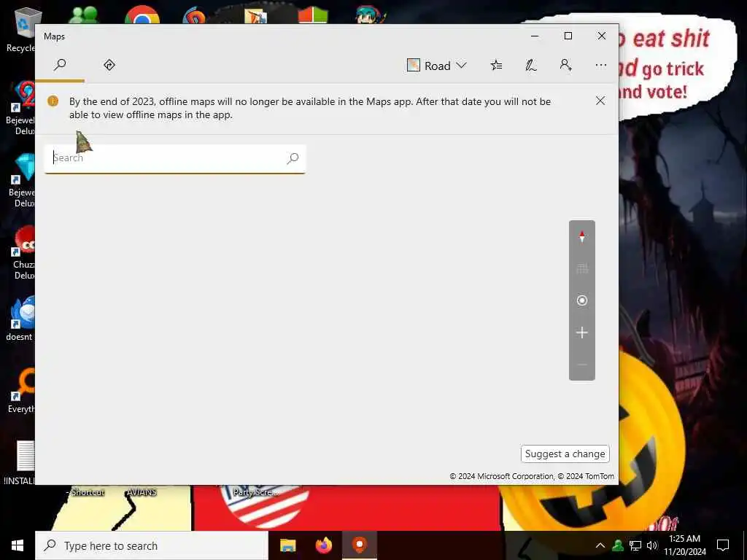Select the Chrome desktop icon
The image size is (747, 560).
click(x=142, y=15)
